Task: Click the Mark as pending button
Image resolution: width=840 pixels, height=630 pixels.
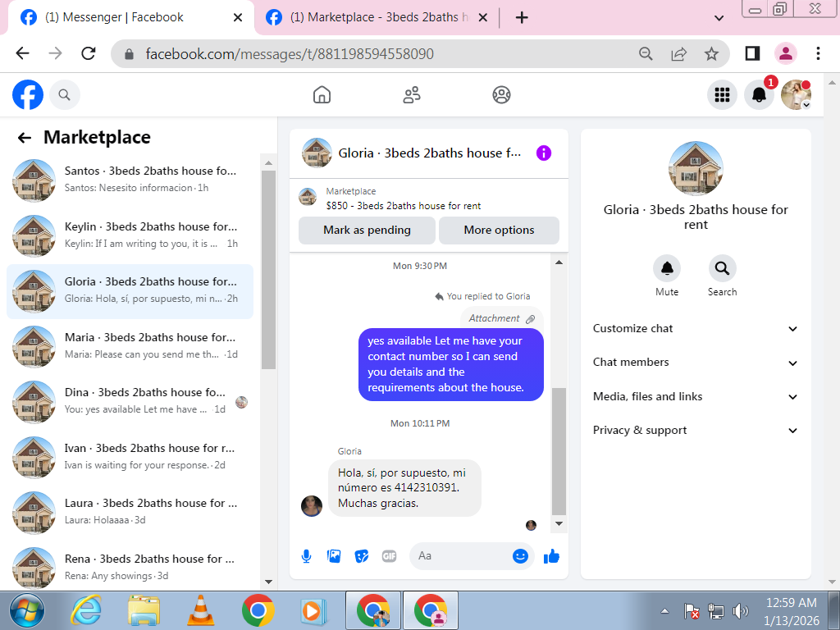Action: click(367, 231)
